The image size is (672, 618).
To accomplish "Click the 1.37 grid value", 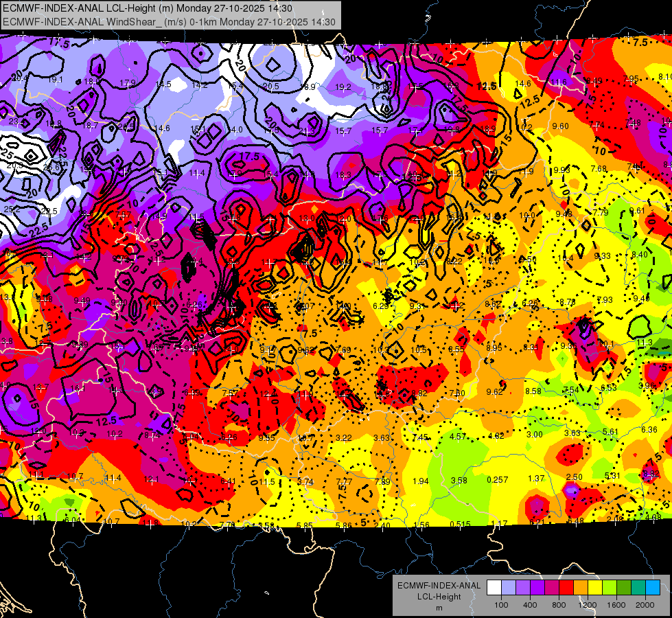I will [x=535, y=478].
